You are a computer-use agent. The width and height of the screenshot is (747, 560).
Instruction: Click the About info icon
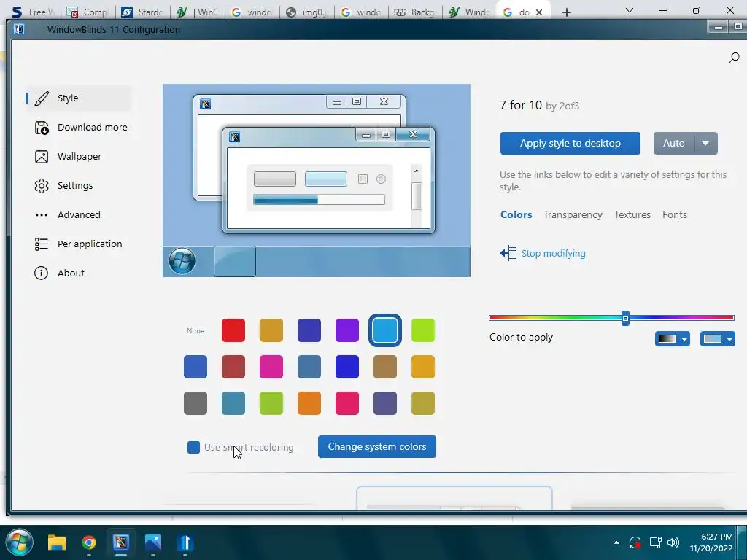pos(42,273)
